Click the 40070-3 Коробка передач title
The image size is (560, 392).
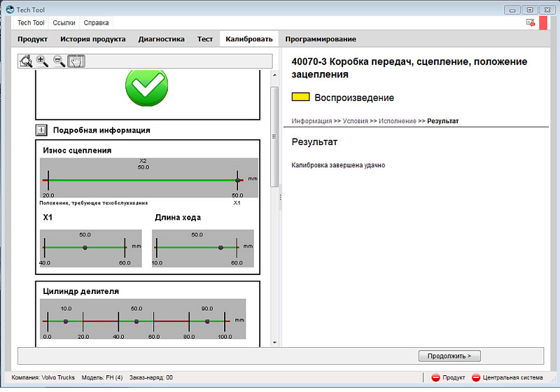point(409,68)
